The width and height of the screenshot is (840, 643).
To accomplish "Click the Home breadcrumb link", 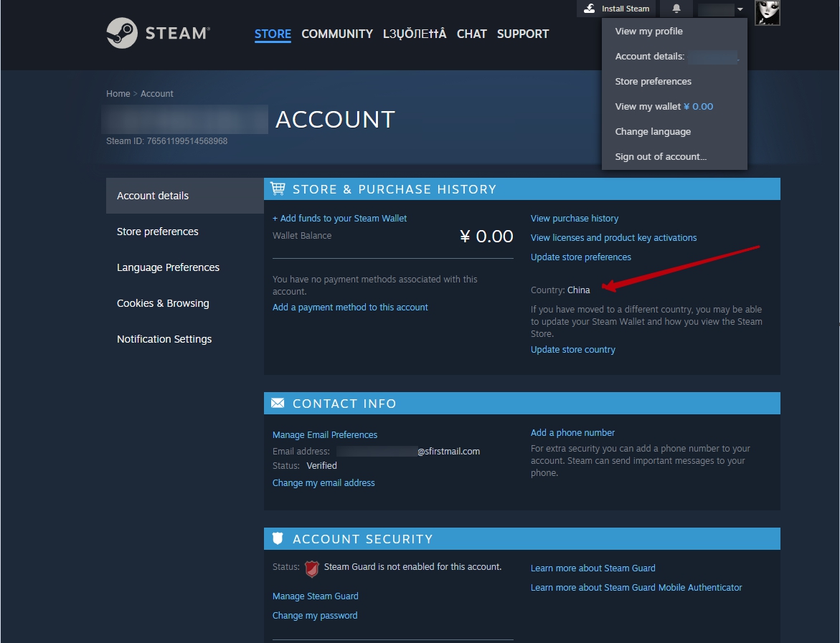I will 118,94.
